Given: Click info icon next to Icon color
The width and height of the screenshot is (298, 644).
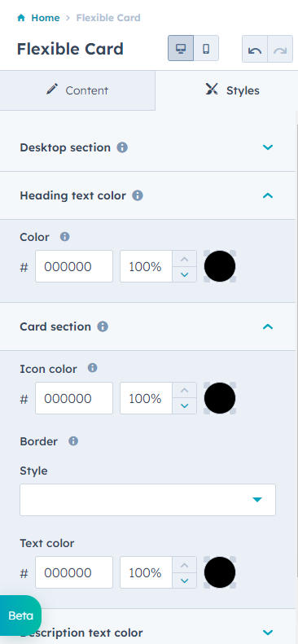Looking at the screenshot, I should point(93,367).
